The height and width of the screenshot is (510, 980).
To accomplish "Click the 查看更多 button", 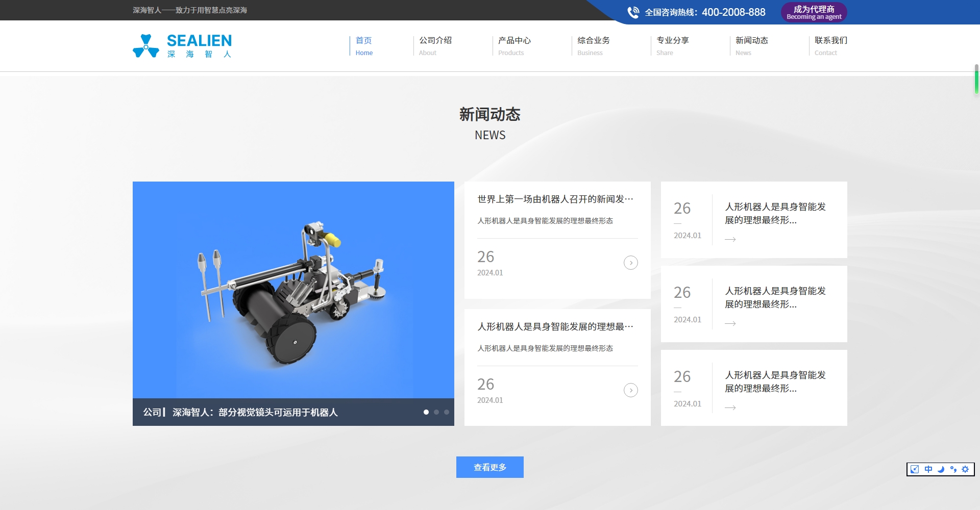I will [x=490, y=467].
